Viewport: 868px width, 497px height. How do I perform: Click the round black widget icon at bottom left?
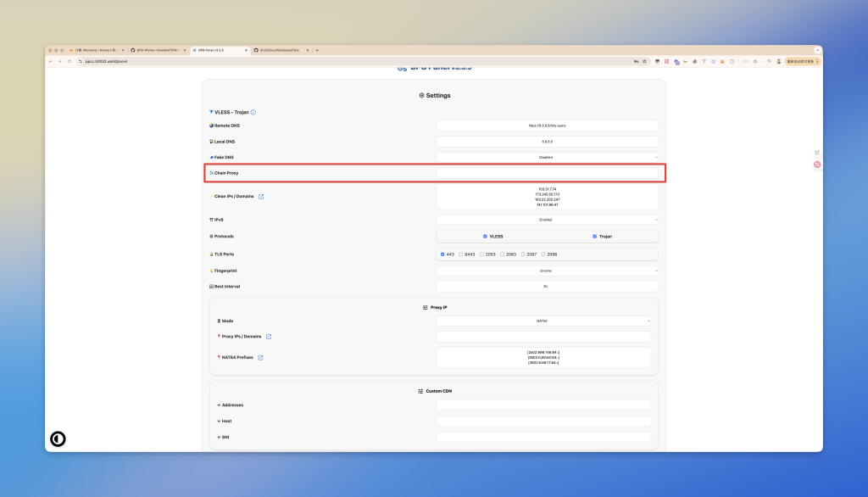(x=58, y=438)
